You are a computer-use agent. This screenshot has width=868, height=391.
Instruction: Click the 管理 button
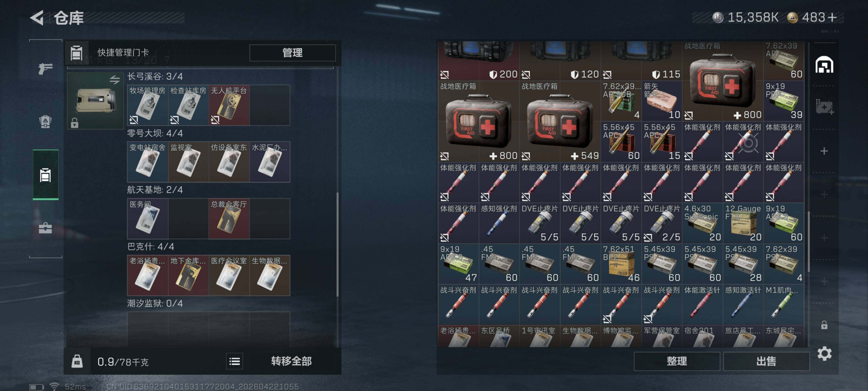click(292, 53)
